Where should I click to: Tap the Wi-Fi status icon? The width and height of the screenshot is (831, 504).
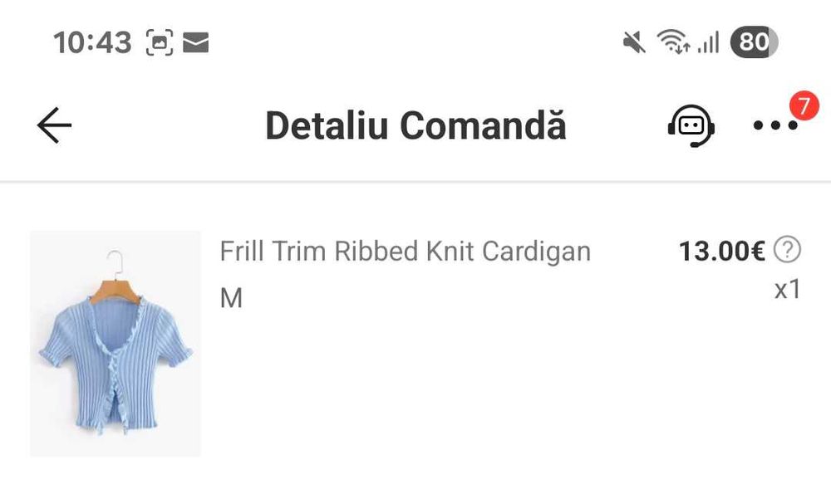pyautogui.click(x=672, y=42)
